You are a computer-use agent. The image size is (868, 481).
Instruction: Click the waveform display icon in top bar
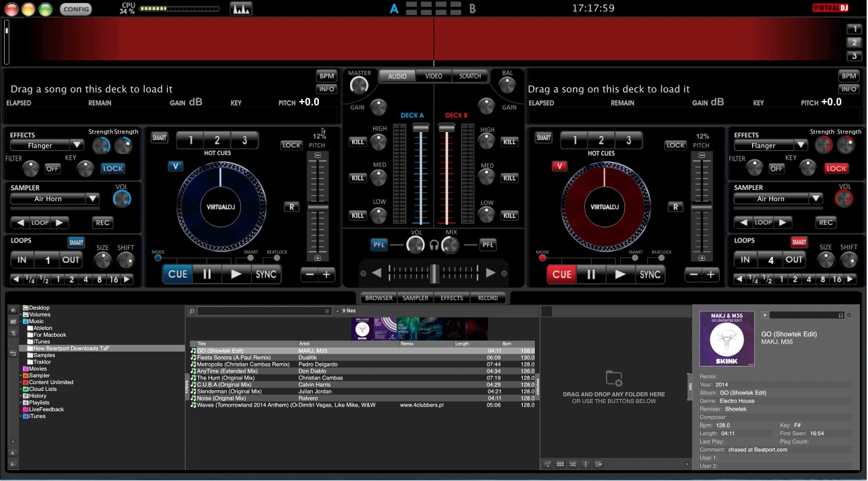(240, 9)
